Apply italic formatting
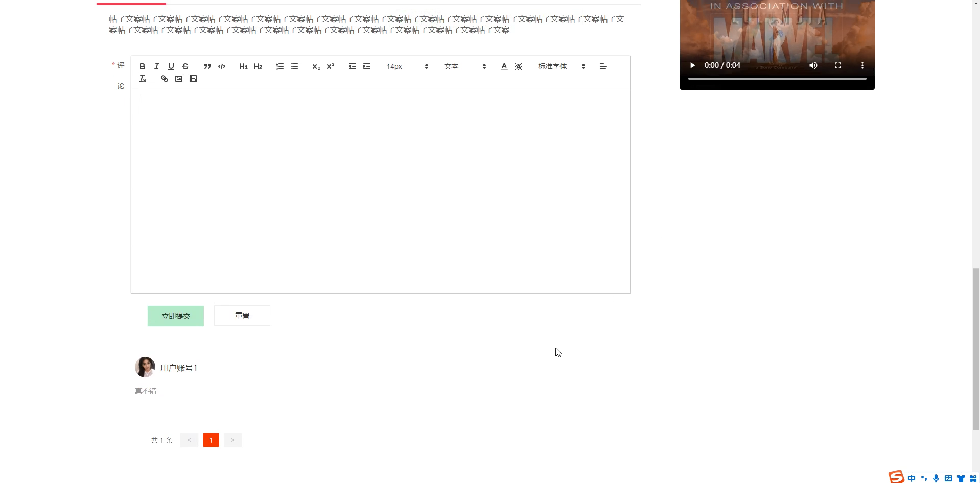Viewport: 980px width, 483px height. (156, 66)
